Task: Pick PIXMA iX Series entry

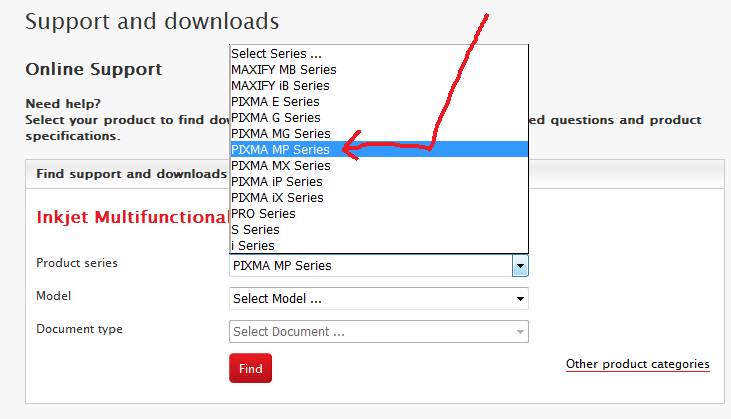Action: click(x=277, y=197)
